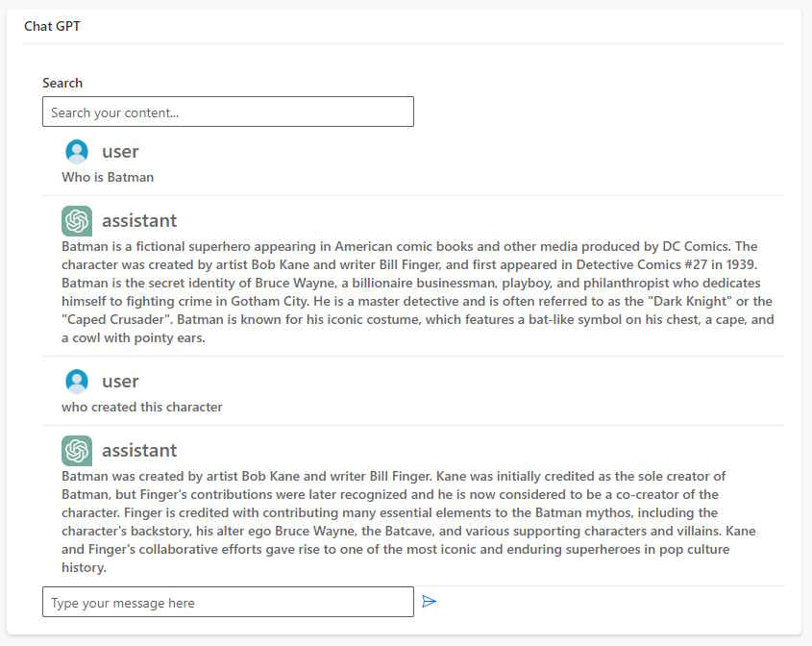Click the first assistant reply about DC Comics
Image resolution: width=812 pixels, height=646 pixels.
[x=417, y=291]
